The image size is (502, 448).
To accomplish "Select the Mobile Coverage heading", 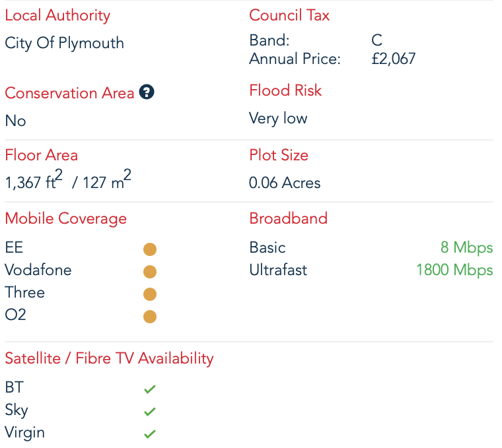I will coord(65,219).
